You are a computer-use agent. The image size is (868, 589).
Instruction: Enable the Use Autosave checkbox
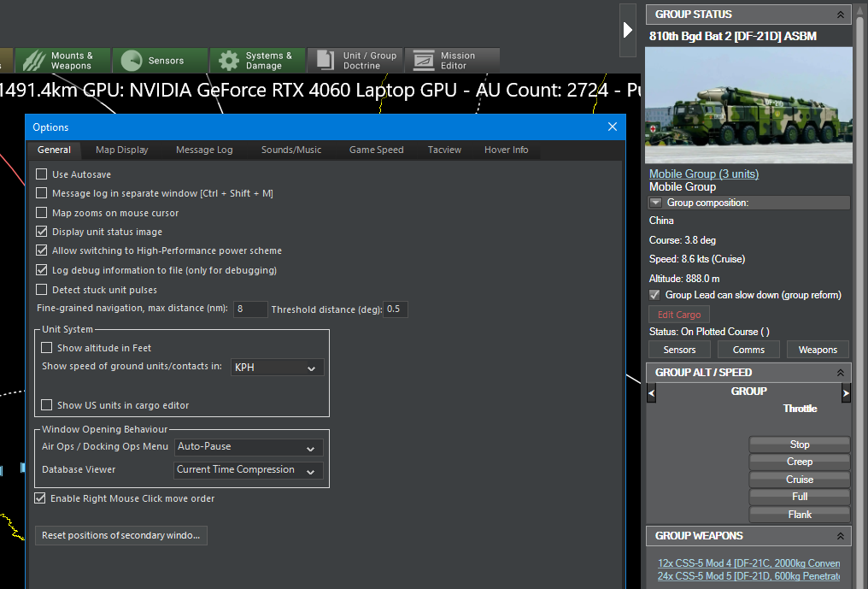(x=42, y=174)
